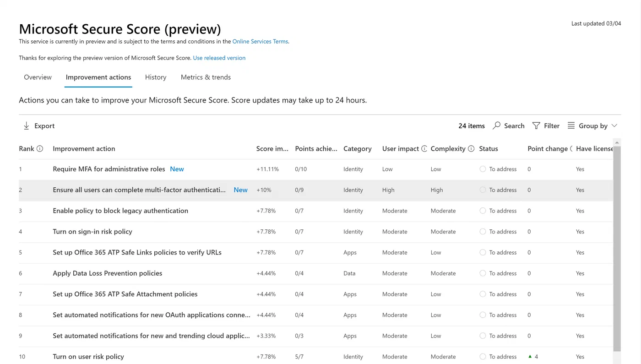The height and width of the screenshot is (364, 641).
Task: Sort by Points achieved column header
Action: pos(316,148)
